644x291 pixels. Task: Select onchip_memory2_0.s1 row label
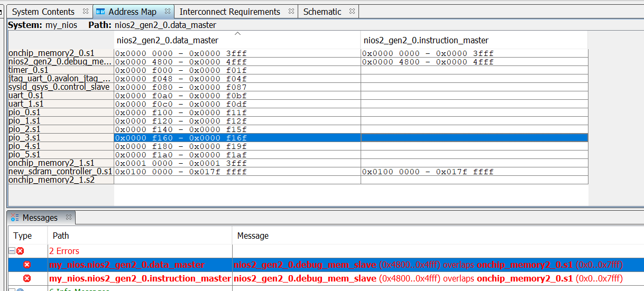(x=61, y=53)
